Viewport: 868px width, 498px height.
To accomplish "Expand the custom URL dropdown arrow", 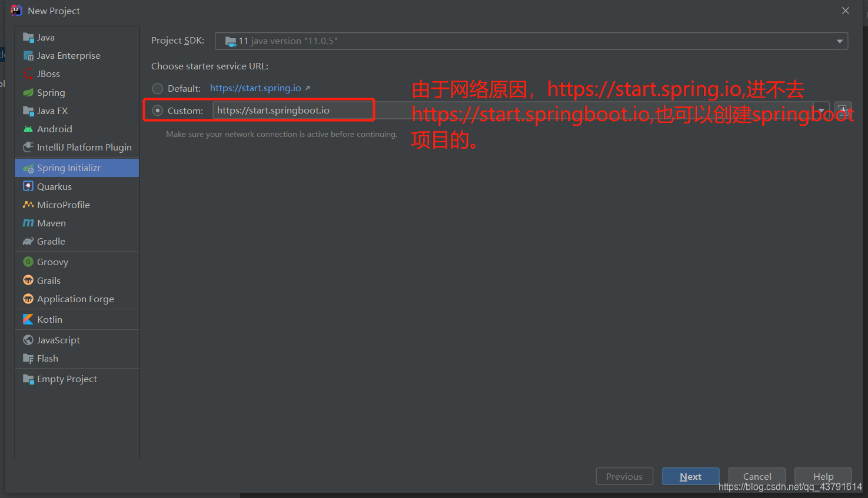I will click(x=822, y=110).
